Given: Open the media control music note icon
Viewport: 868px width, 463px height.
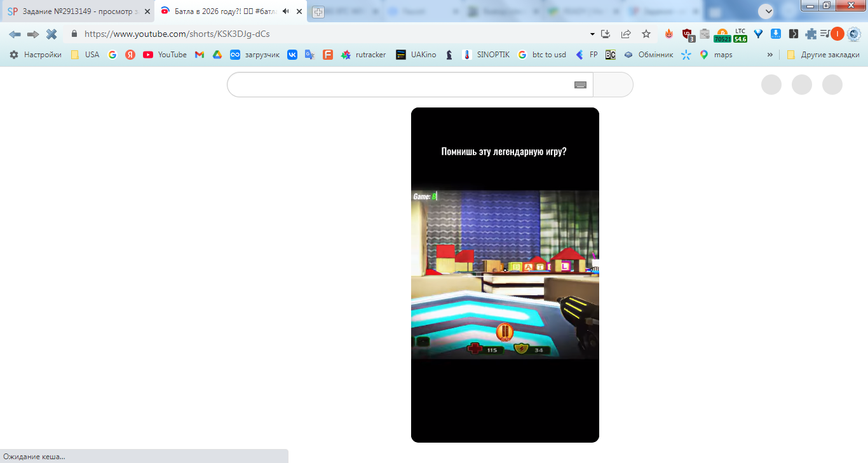Looking at the screenshot, I should point(824,34).
